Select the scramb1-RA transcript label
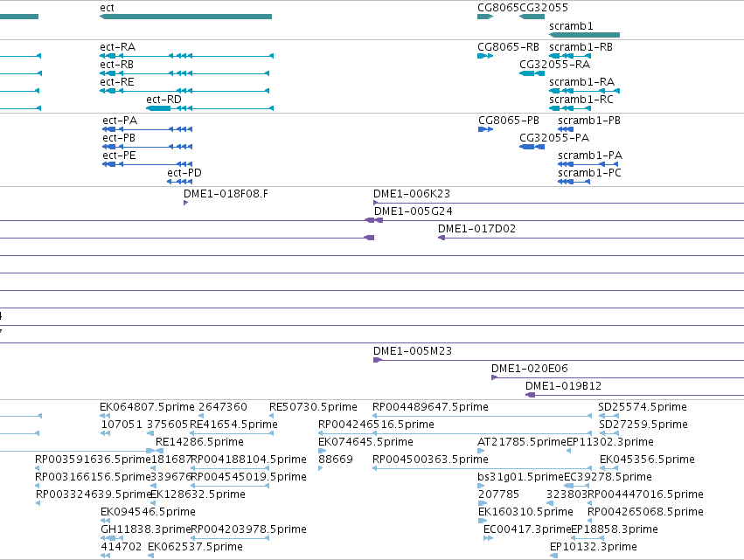Screen dimensions: 744x560 point(581,82)
